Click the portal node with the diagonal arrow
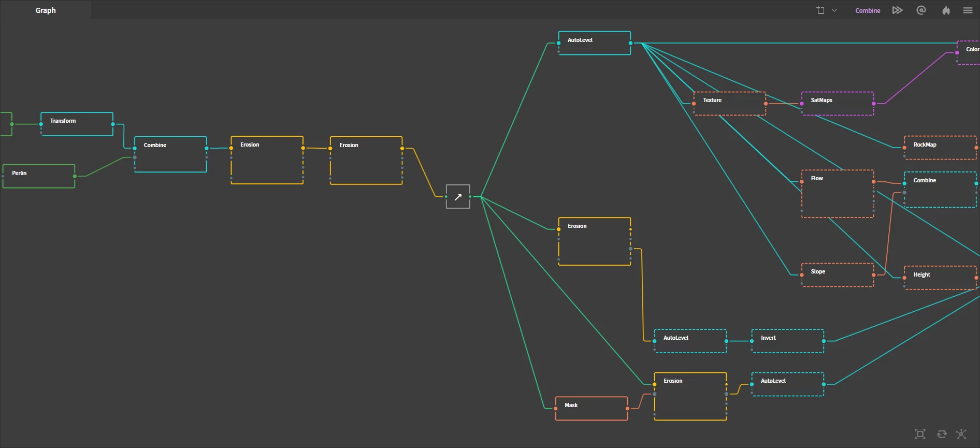Image resolution: width=980 pixels, height=448 pixels. coord(458,197)
